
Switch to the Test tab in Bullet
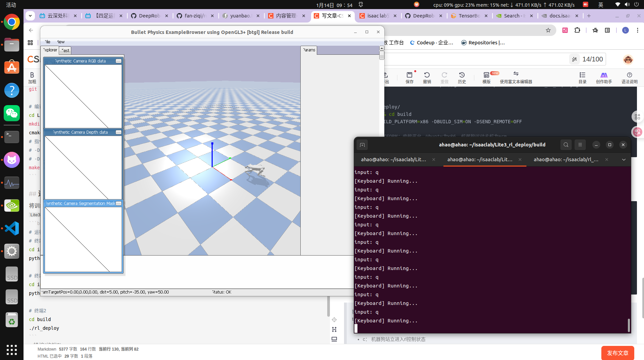(x=66, y=50)
